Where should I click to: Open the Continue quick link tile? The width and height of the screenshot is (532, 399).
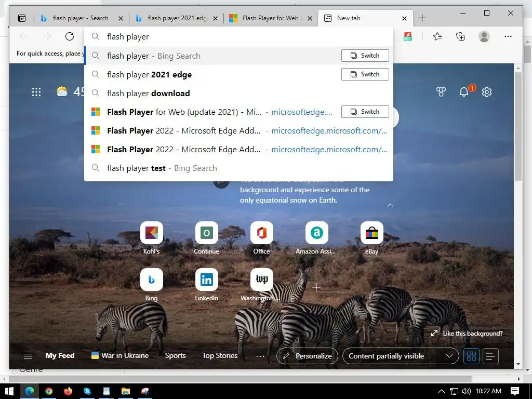(207, 233)
